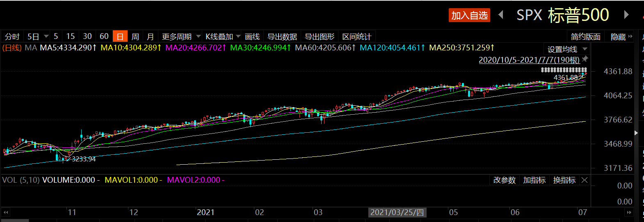The height and width of the screenshot is (222, 644).
Task: Go to previous stock with left arrow
Action: pyautogui.click(x=501, y=15)
